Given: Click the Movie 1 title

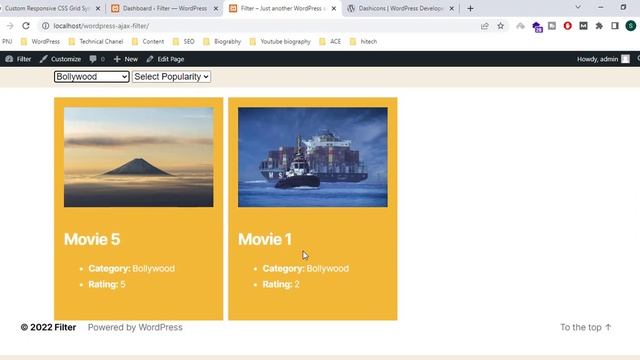Looking at the screenshot, I should click(265, 239).
